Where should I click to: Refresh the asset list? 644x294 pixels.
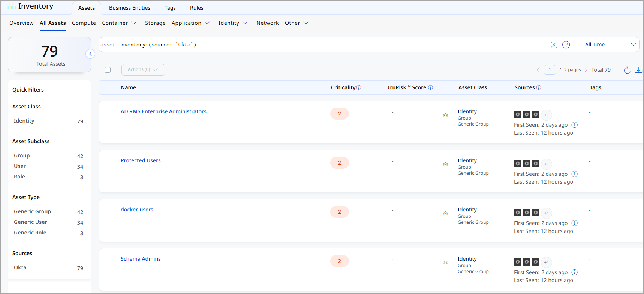pos(627,70)
